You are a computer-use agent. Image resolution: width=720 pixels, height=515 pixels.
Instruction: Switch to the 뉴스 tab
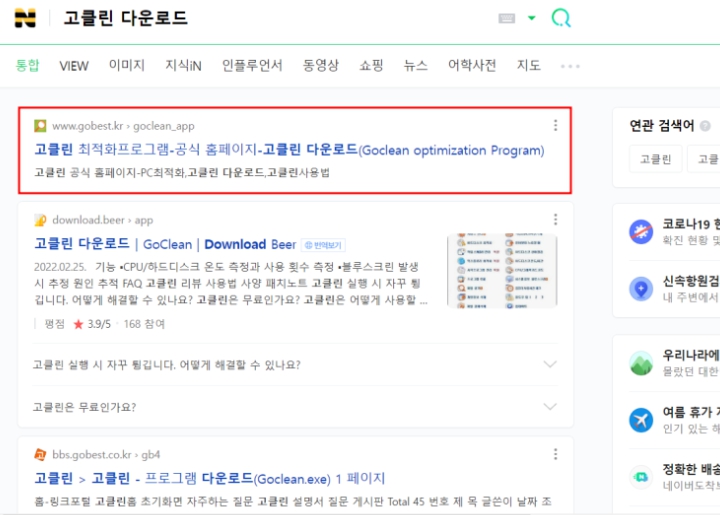click(416, 65)
